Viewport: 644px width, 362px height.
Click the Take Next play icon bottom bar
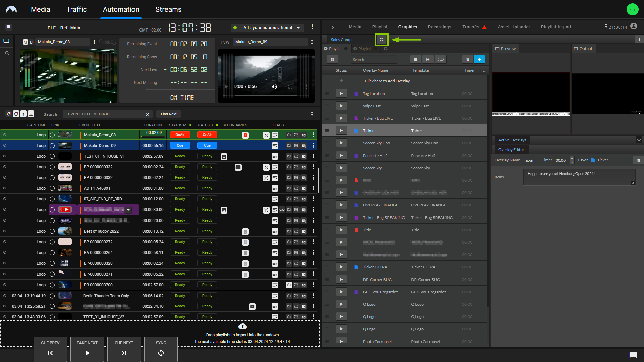click(x=87, y=353)
